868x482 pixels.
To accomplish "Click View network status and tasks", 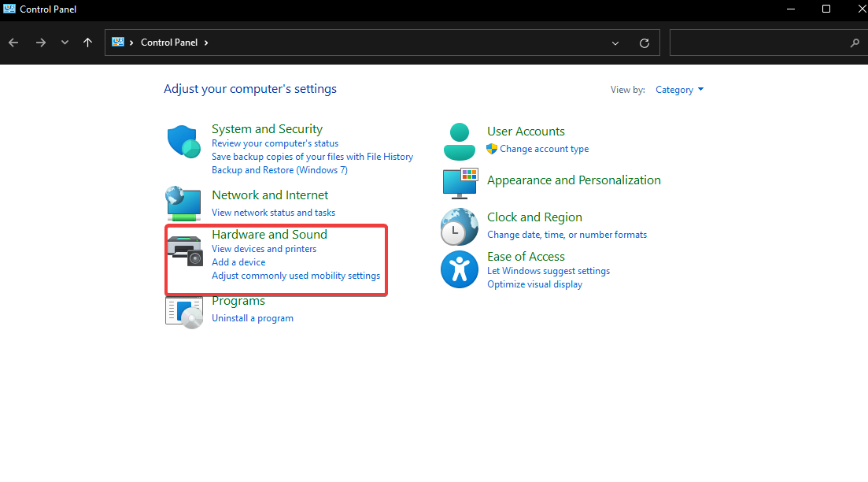I will coord(274,213).
